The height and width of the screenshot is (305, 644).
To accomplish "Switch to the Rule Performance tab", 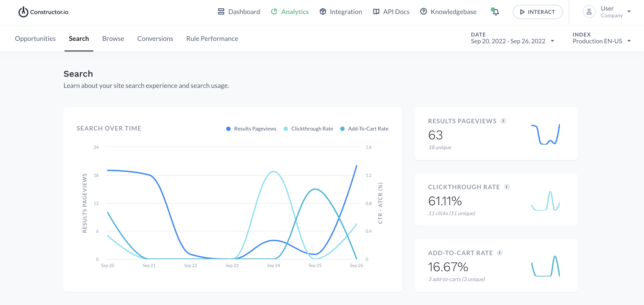I will [x=212, y=38].
